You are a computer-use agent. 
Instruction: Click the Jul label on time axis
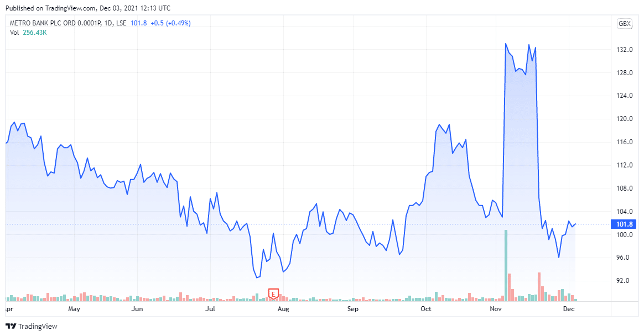point(210,309)
